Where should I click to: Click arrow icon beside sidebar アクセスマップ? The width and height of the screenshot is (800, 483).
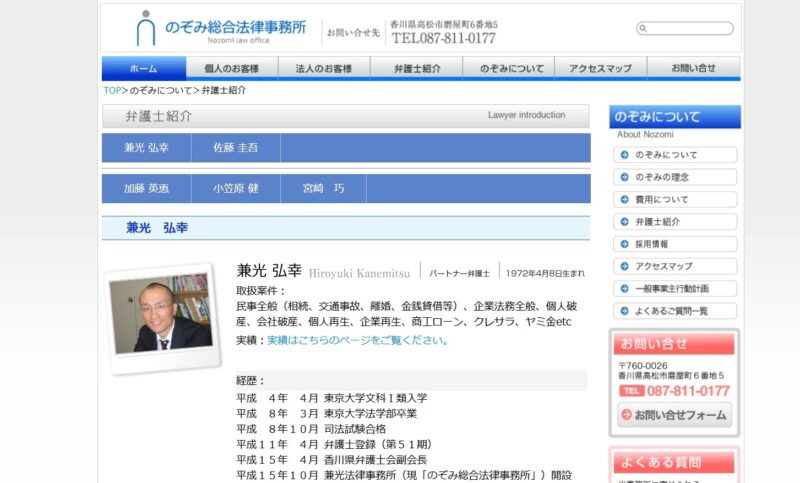coord(624,266)
